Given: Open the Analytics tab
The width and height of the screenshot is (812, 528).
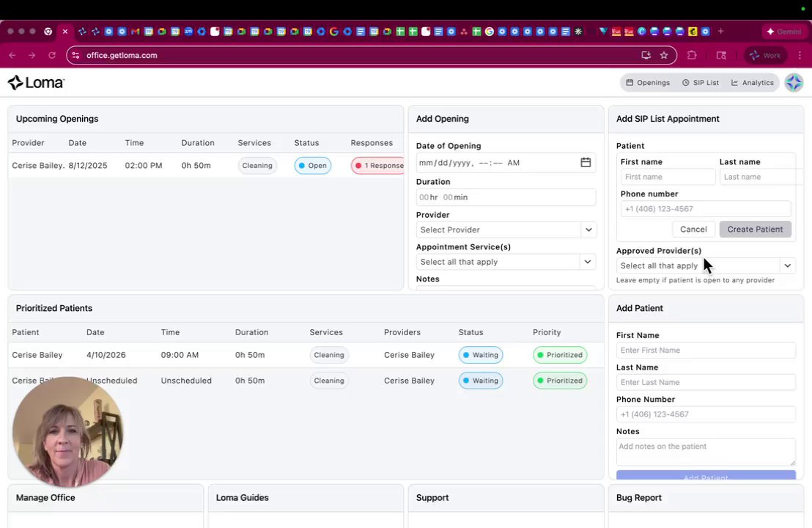Looking at the screenshot, I should pyautogui.click(x=752, y=83).
